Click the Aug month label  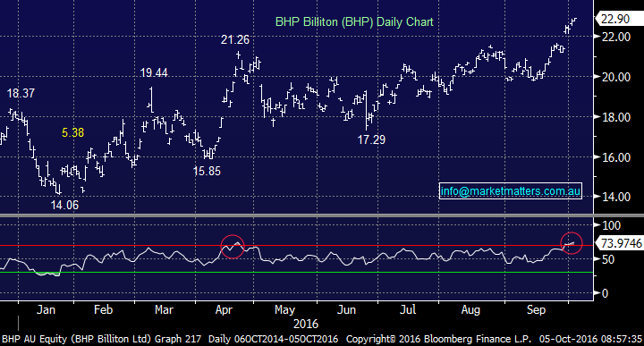[x=470, y=310]
